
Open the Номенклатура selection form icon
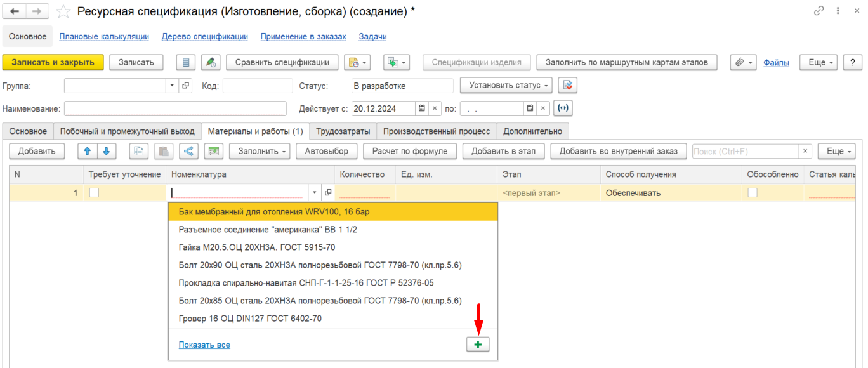pyautogui.click(x=328, y=193)
